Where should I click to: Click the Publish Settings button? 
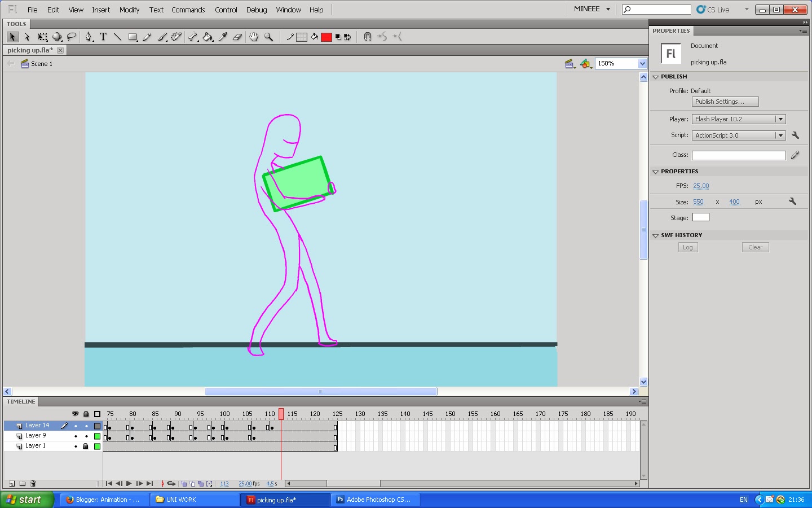(x=725, y=102)
